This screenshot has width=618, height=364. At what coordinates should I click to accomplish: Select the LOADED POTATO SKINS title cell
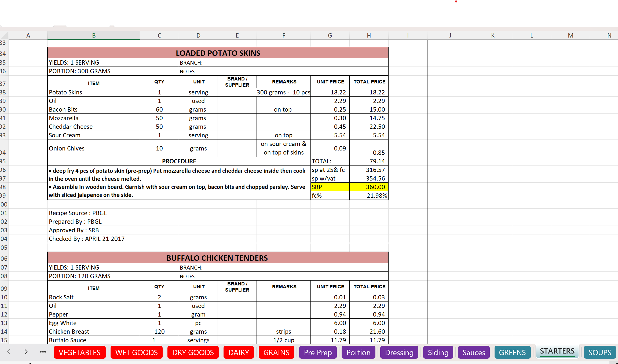point(218,53)
